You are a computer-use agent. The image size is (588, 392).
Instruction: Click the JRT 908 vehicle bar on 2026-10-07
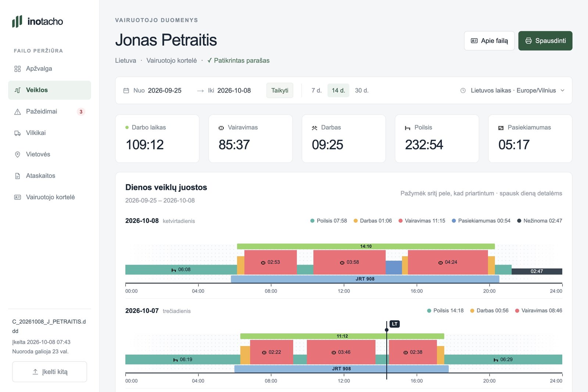point(341,369)
